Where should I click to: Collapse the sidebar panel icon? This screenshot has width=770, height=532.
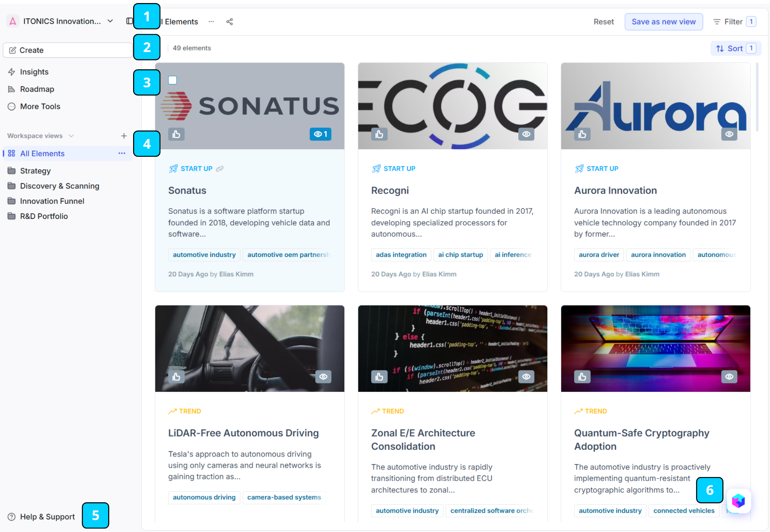pos(129,21)
